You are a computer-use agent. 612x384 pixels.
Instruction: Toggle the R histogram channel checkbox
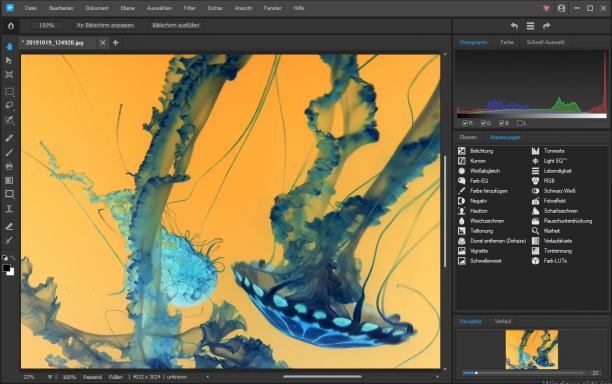(465, 123)
